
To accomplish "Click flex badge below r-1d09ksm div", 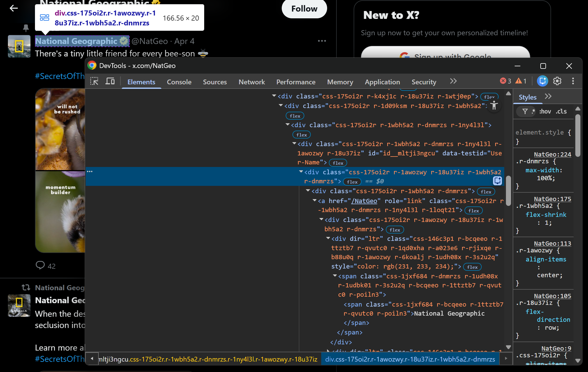I will pyautogui.click(x=295, y=116).
